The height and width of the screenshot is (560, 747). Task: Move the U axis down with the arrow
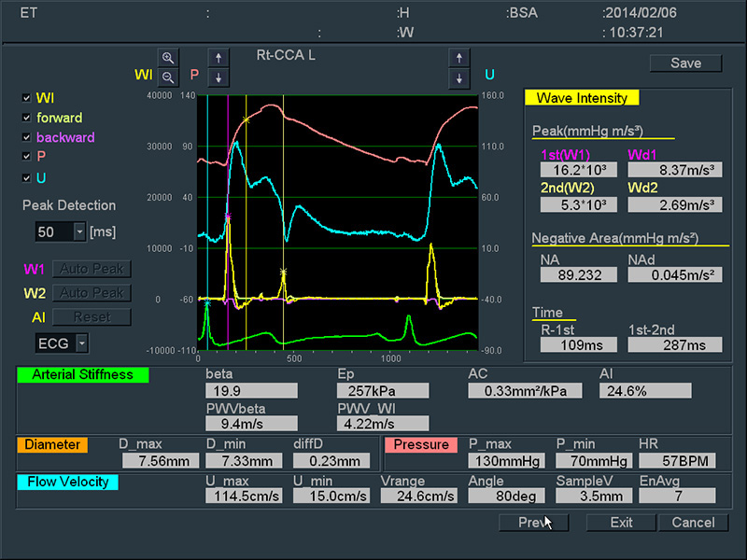tap(458, 77)
